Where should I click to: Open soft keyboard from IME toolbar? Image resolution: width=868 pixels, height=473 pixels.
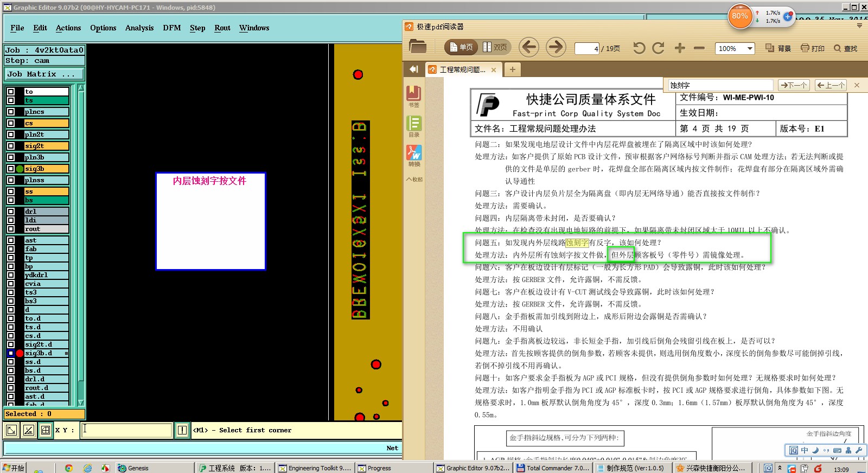click(837, 450)
